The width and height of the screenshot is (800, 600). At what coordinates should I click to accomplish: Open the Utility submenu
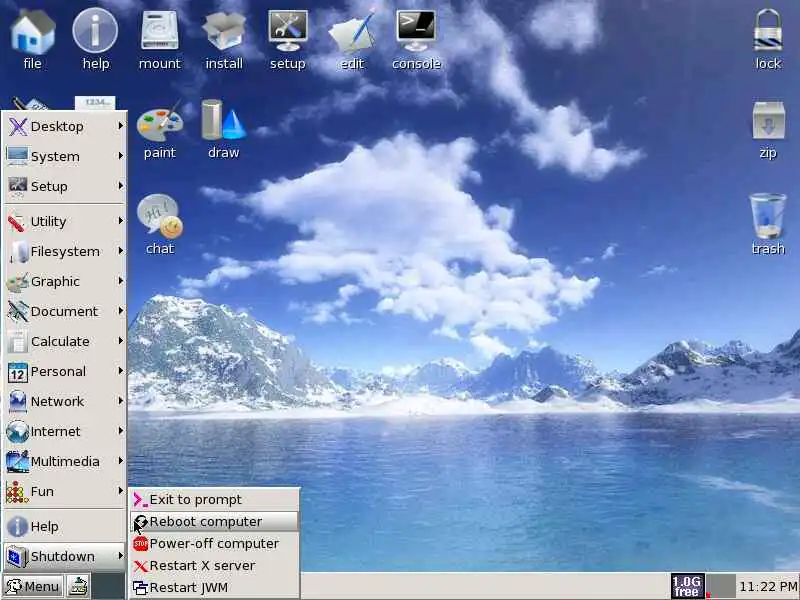tap(65, 221)
